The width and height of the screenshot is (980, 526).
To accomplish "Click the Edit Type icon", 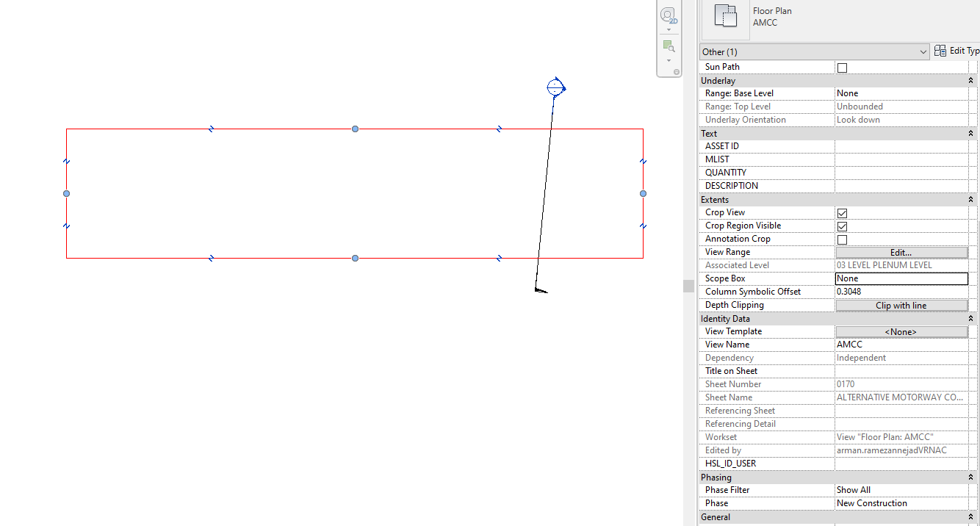I will pos(940,51).
